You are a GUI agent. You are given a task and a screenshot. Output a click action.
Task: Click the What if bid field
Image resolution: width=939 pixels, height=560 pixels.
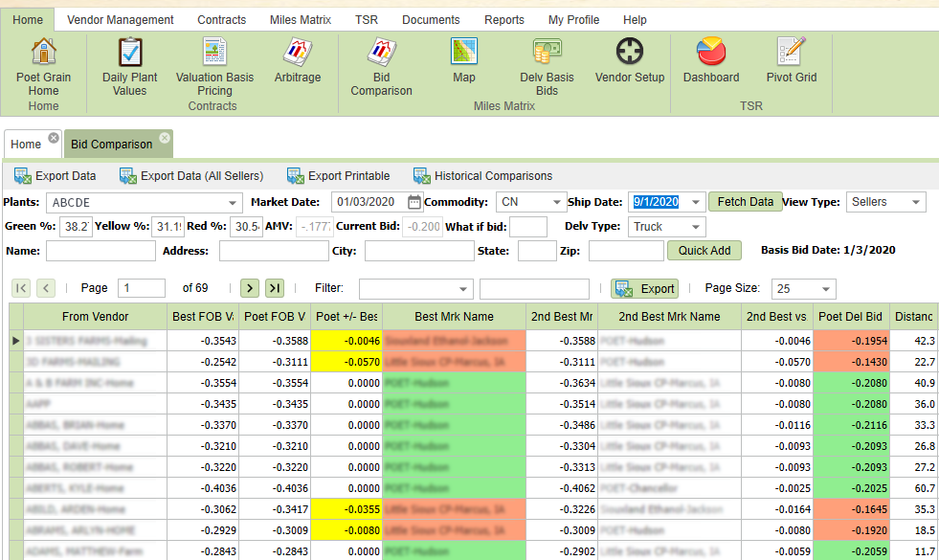click(x=528, y=227)
